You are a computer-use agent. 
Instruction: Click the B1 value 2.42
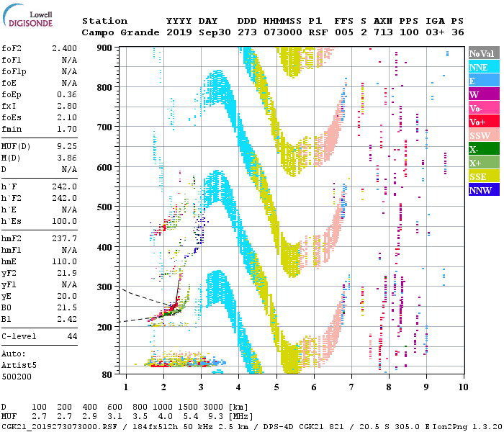pos(67,320)
